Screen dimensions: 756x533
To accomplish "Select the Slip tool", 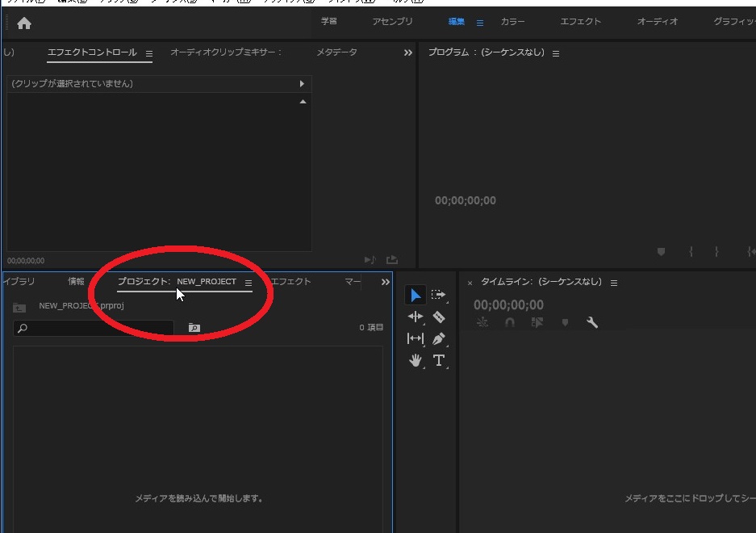I will 416,339.
